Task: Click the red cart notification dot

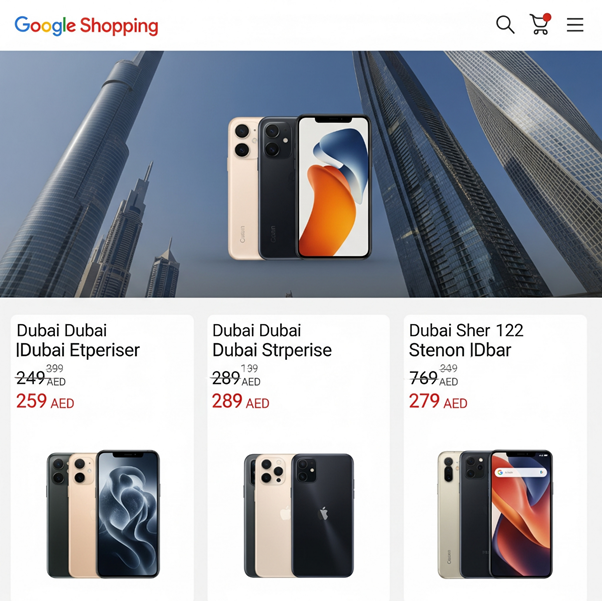Action: click(547, 17)
